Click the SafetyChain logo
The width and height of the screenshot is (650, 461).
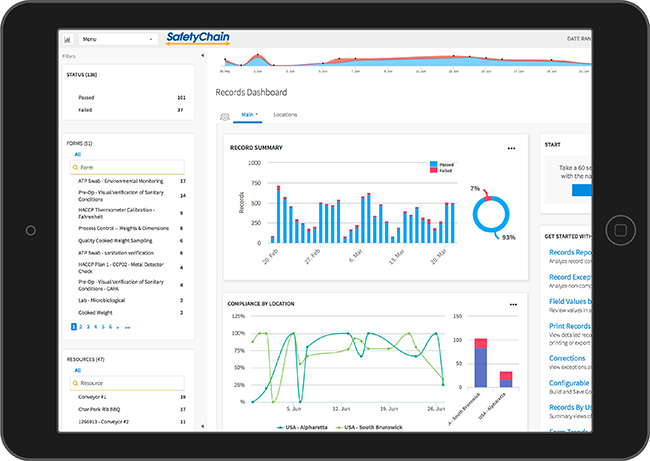[198, 38]
